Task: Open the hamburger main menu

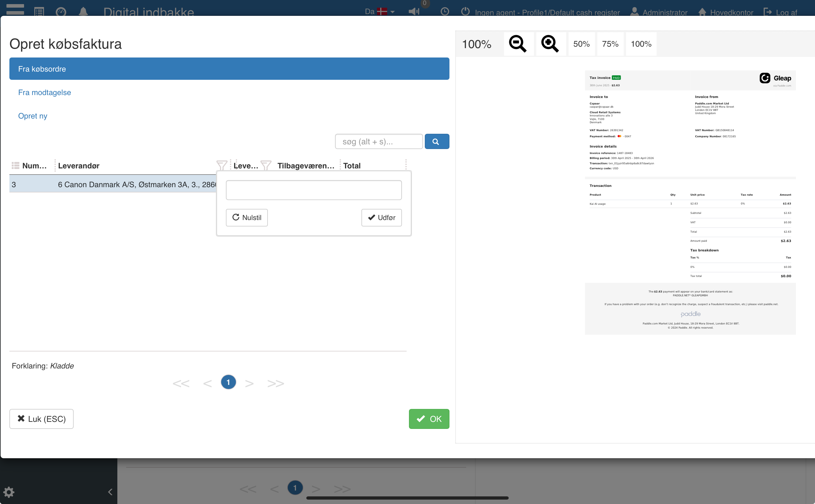Action: (15, 9)
